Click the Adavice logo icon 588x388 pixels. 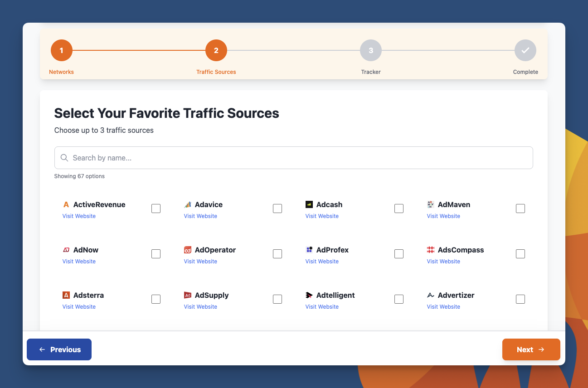[188, 205]
